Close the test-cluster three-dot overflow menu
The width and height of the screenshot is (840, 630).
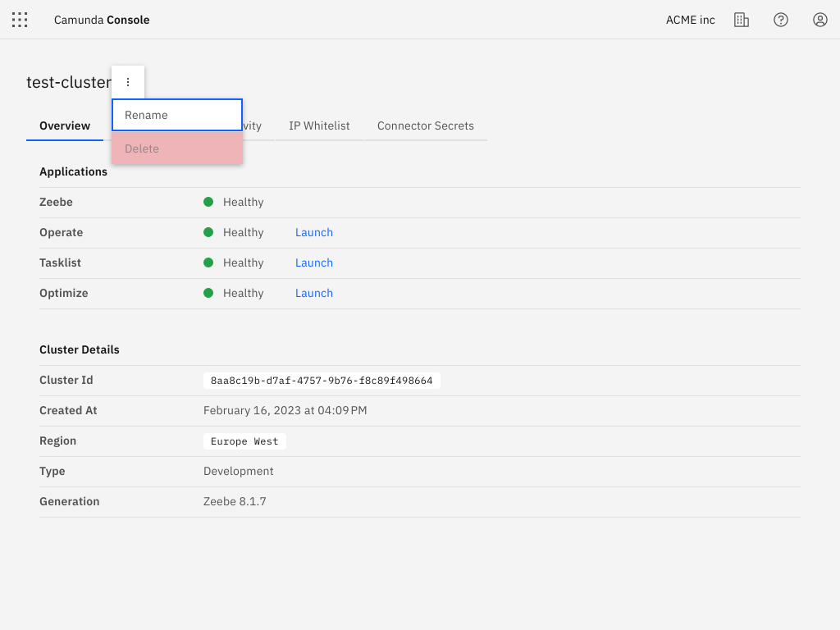tap(128, 82)
